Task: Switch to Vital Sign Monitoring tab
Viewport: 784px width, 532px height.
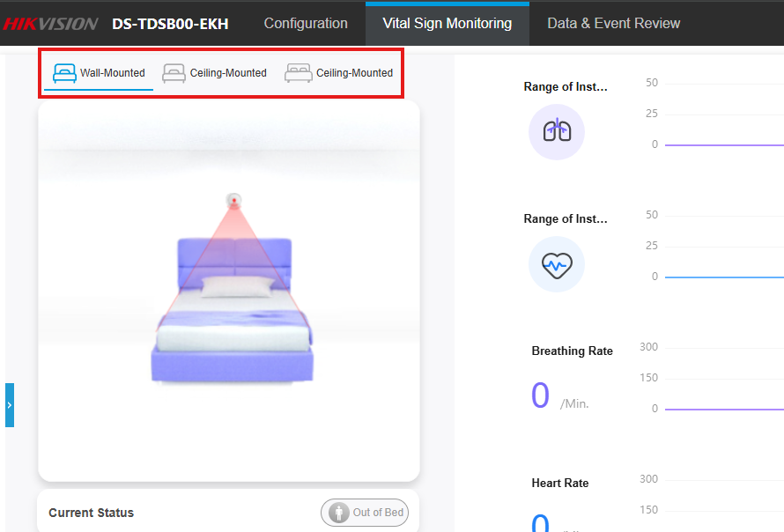Action: 447,24
